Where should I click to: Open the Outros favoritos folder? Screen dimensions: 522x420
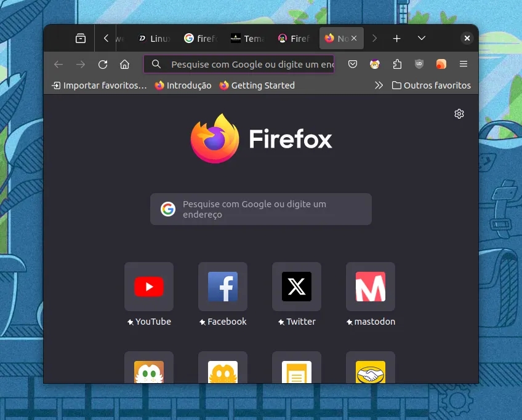point(431,85)
